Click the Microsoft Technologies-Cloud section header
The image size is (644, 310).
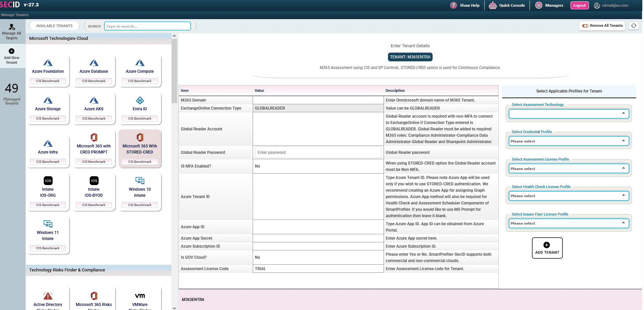click(99, 39)
